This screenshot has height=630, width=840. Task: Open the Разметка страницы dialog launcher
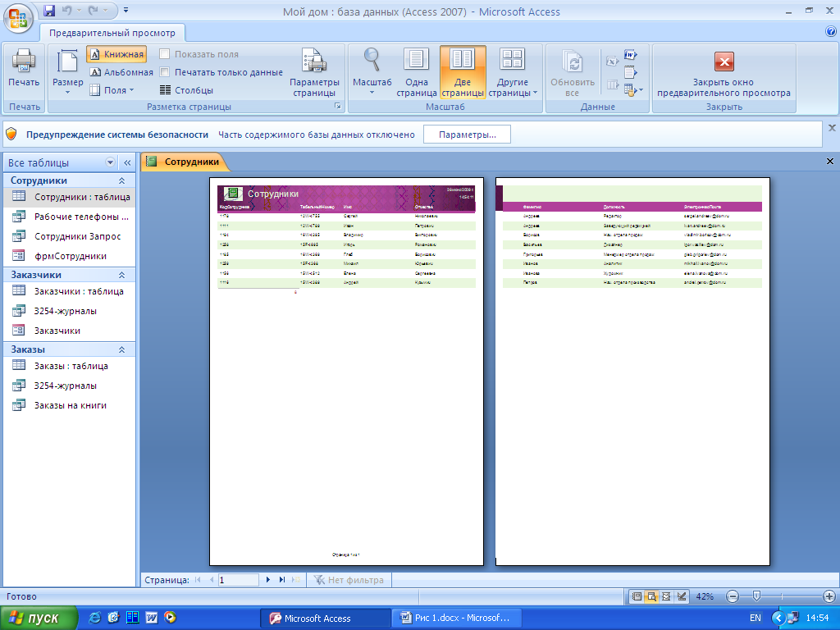pos(338,106)
